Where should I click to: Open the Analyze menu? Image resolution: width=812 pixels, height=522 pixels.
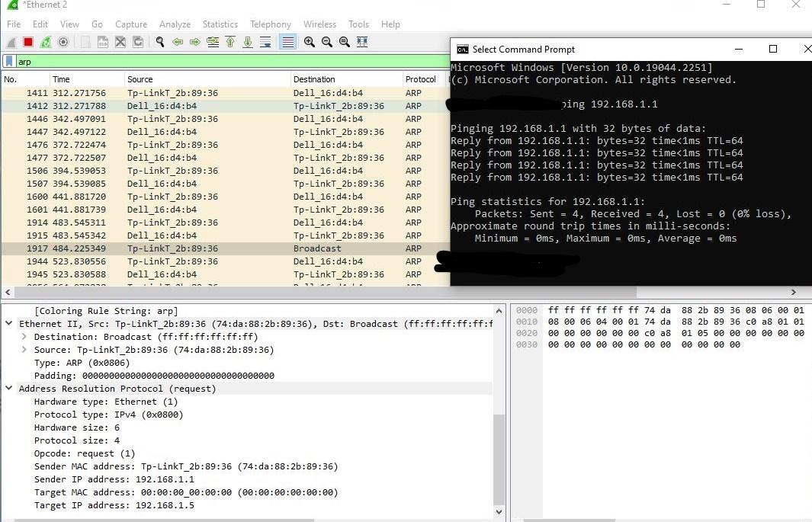(x=175, y=24)
